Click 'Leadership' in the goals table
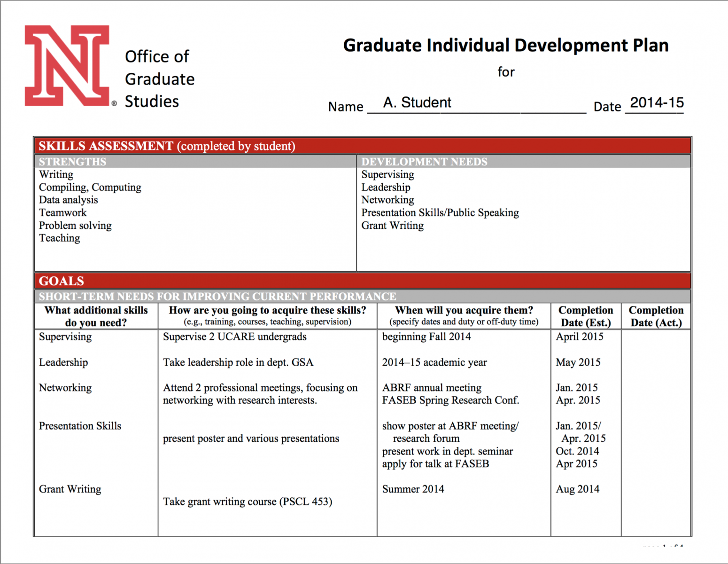The image size is (728, 564). (63, 362)
